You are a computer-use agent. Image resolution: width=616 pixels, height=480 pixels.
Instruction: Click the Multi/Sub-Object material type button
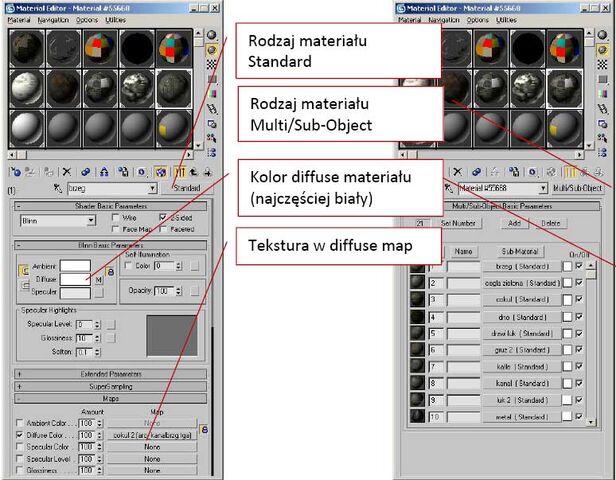pos(577,188)
